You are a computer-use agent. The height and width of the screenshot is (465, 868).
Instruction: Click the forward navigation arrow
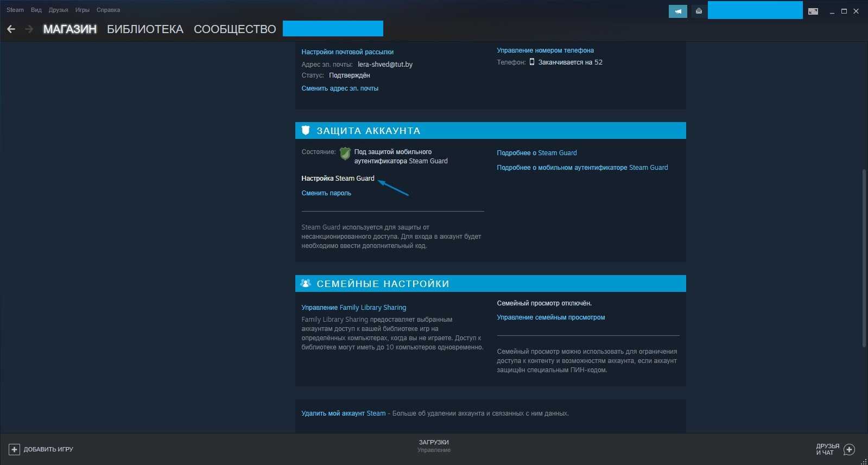pos(29,29)
